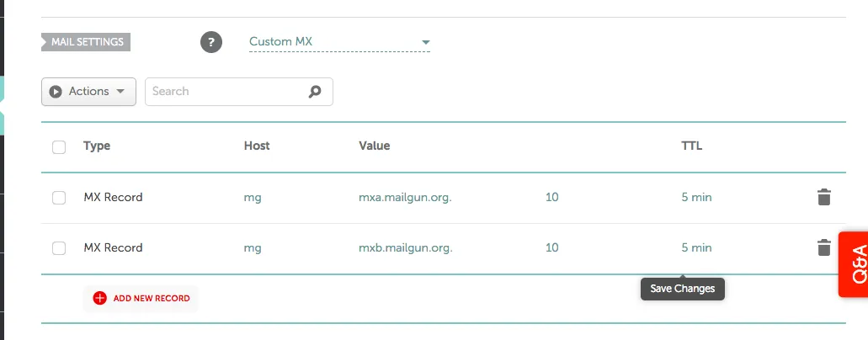Viewport: 868px width, 340px height.
Task: Open the Custom MX mail settings dropdown
Action: (339, 42)
